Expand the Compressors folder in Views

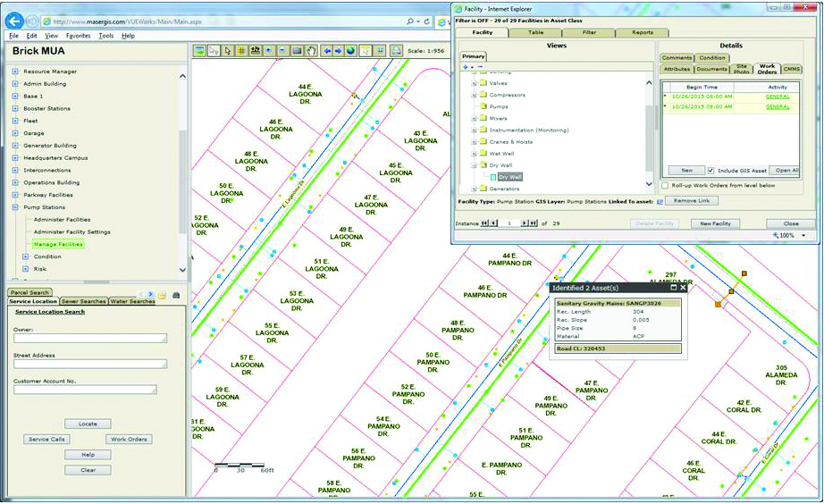tap(475, 95)
